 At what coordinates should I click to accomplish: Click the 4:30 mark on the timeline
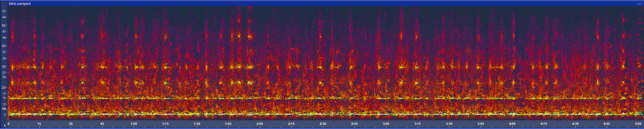575,124
